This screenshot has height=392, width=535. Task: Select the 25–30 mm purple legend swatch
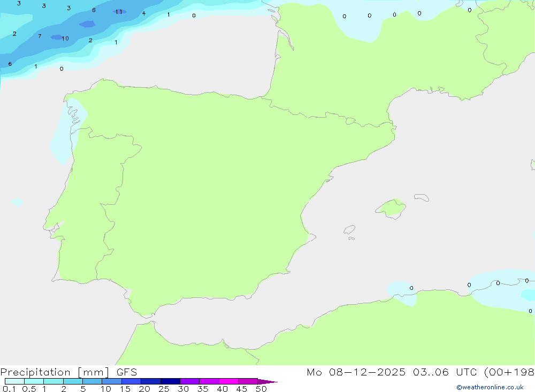point(170,381)
